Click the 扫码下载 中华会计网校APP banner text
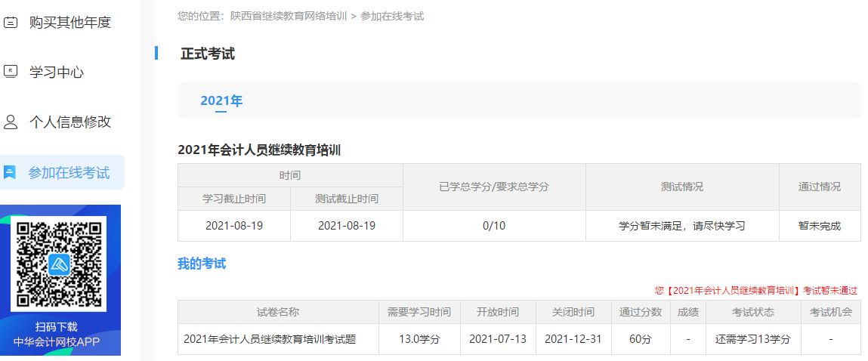The height and width of the screenshot is (361, 868). tap(57, 334)
